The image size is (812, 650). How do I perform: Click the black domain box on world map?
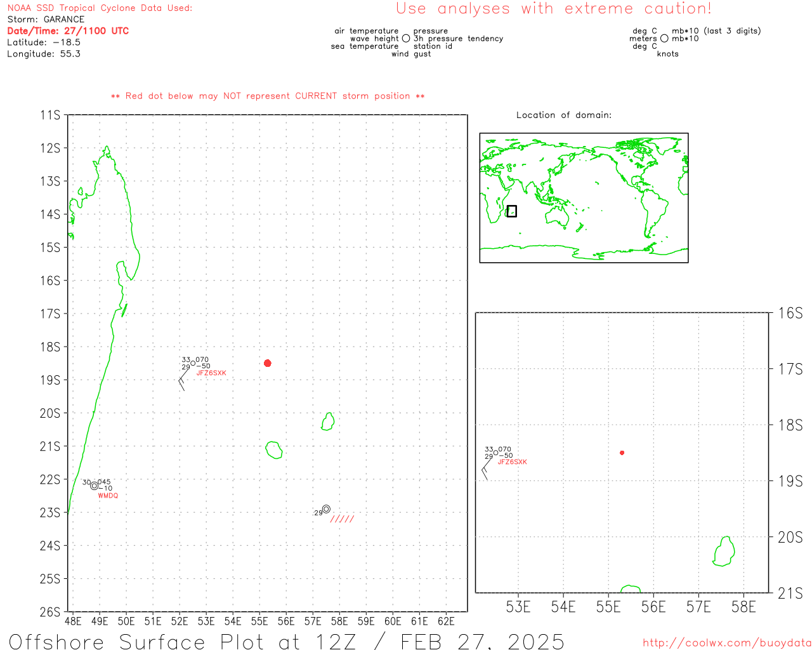[x=512, y=211]
